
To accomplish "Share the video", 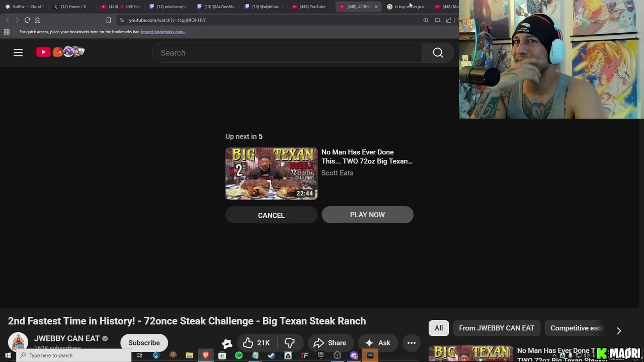I will pos(330,343).
